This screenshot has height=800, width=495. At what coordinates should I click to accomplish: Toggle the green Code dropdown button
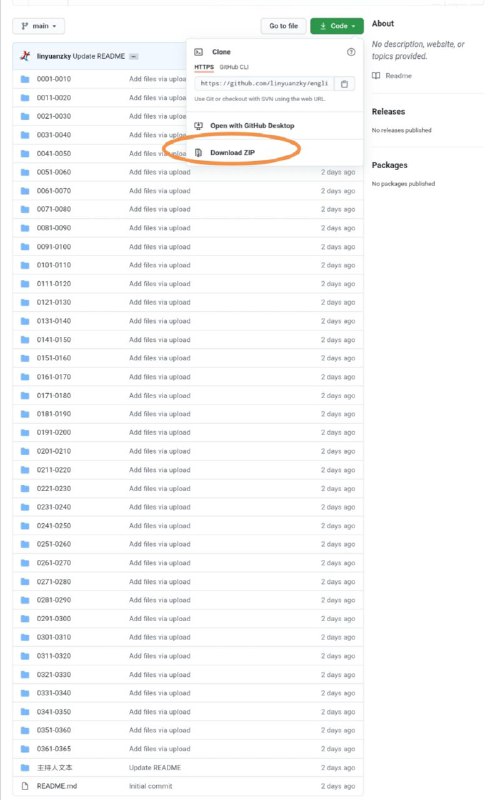337,26
